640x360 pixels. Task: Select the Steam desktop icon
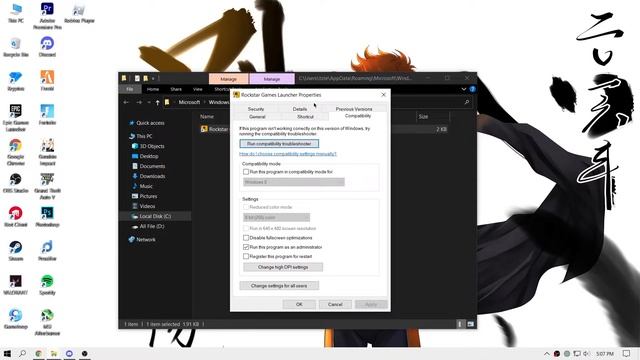point(16,251)
